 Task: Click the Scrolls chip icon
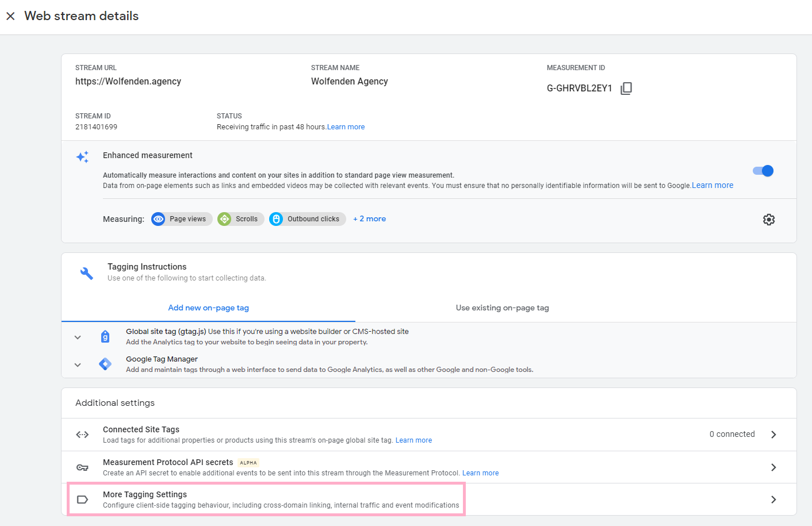(224, 219)
